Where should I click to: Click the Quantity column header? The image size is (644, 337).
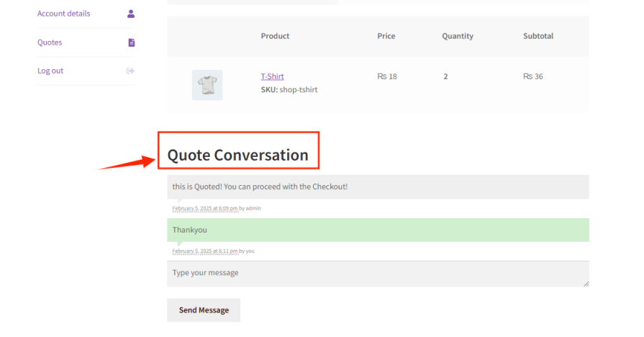click(x=459, y=36)
